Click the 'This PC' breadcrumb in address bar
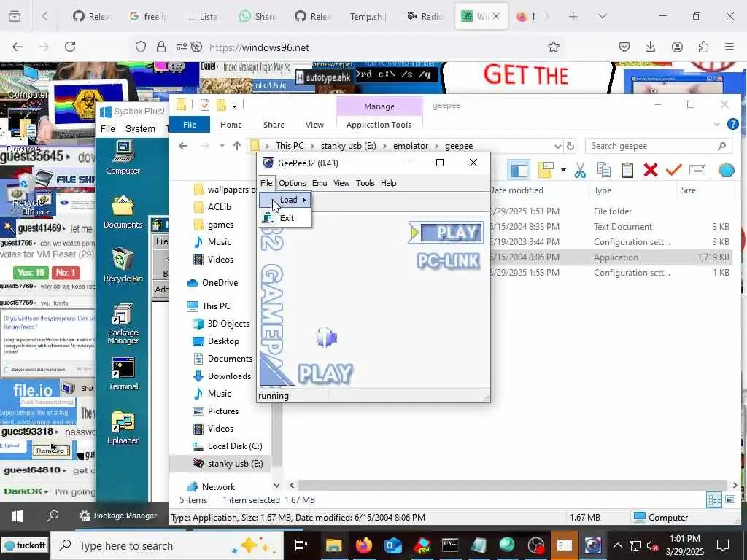Screen dimensions: 747x560 (x=289, y=146)
